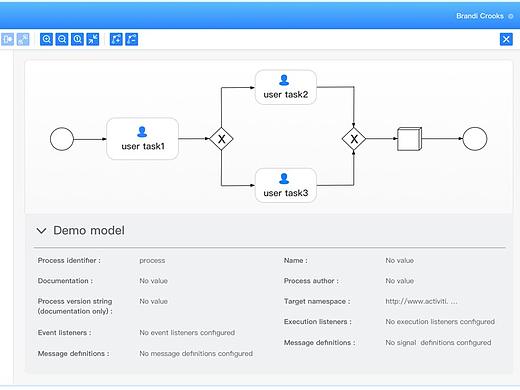Select the first exclusive gateway
The image size is (520, 390).
(221, 139)
